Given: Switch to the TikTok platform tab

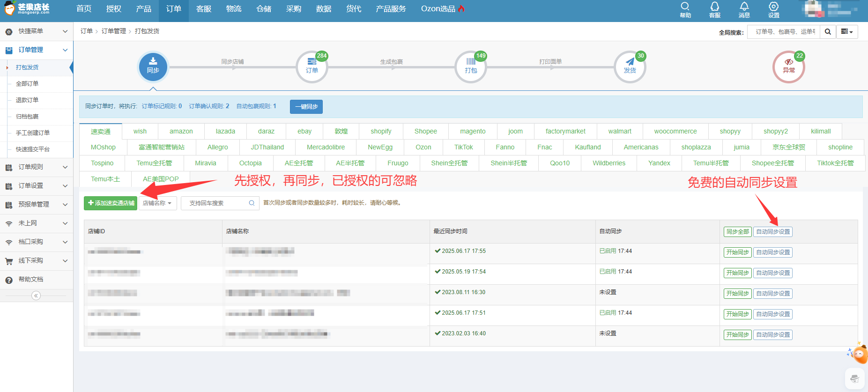Looking at the screenshot, I should pyautogui.click(x=464, y=147).
